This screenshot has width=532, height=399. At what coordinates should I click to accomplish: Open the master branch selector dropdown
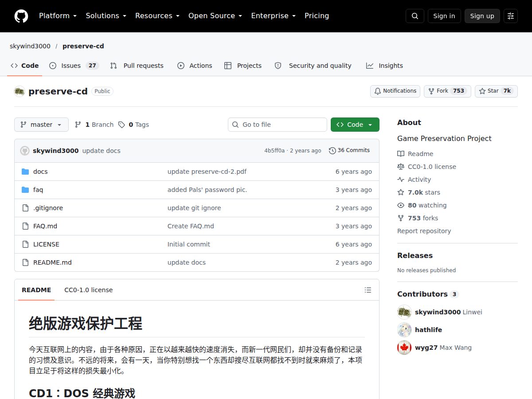coord(42,125)
